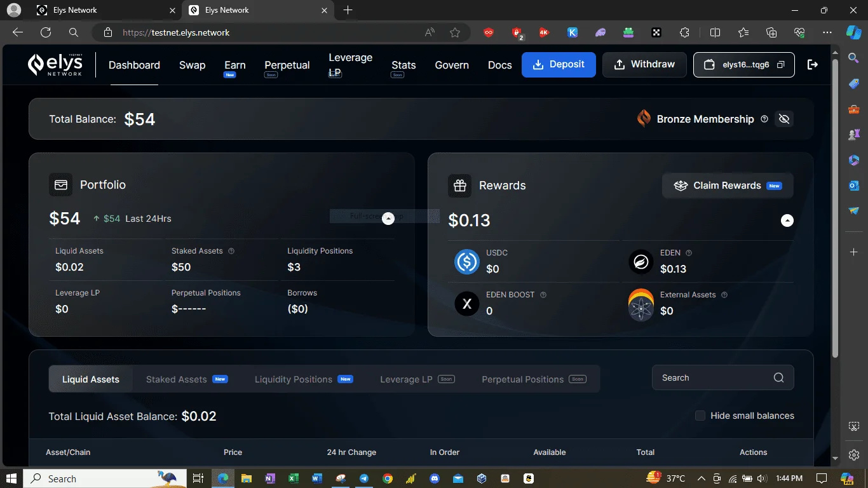868x488 pixels.
Task: Open Discord from the taskbar
Action: click(435, 478)
